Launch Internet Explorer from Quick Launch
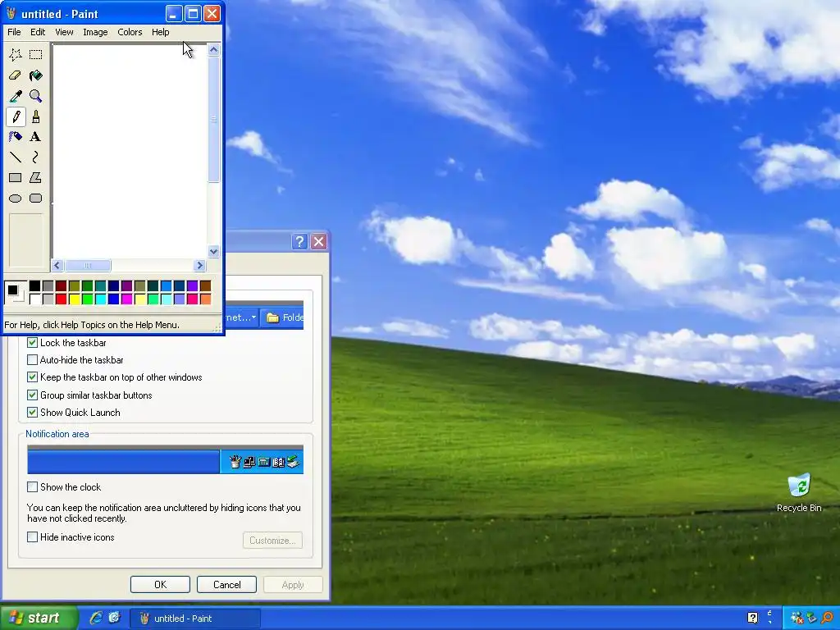840x630 pixels. tap(96, 618)
